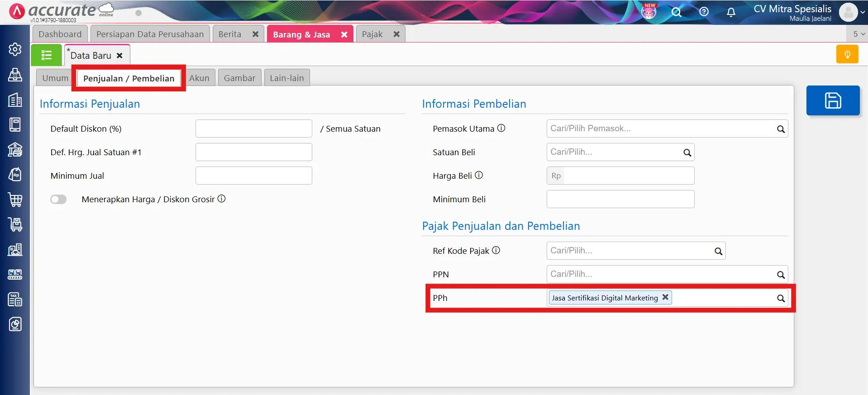This screenshot has width=868, height=395.
Task: Click the shopping cart sidebar icon
Action: 15,200
